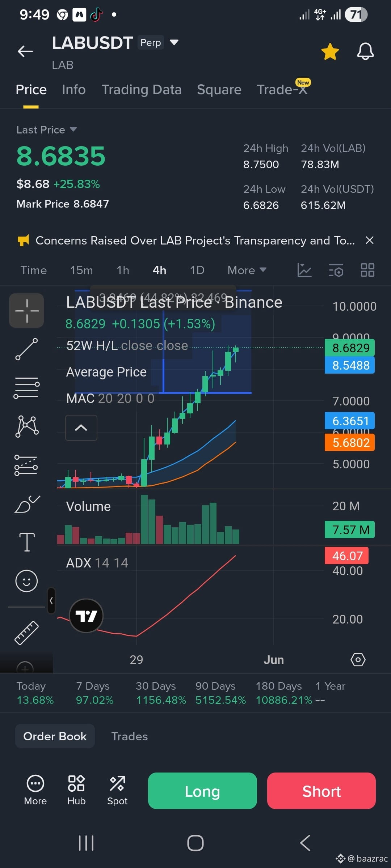Switch to Spot trading
The width and height of the screenshot is (391, 868).
click(117, 791)
